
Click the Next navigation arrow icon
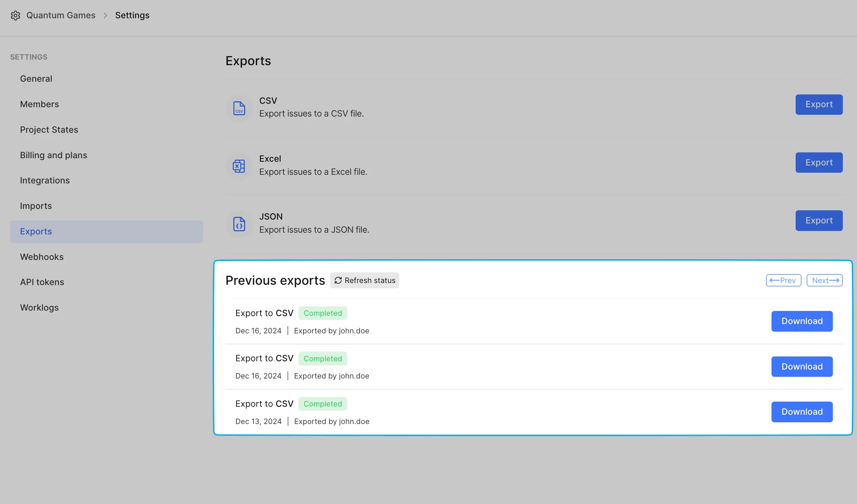(835, 280)
